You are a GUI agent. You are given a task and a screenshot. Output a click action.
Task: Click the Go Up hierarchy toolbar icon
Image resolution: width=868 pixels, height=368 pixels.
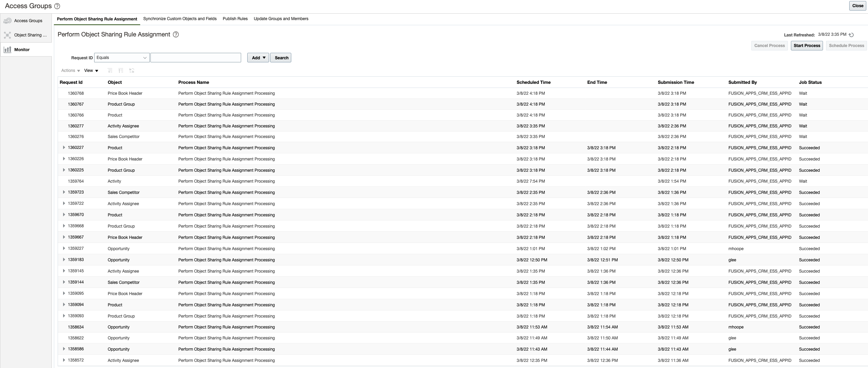(110, 71)
